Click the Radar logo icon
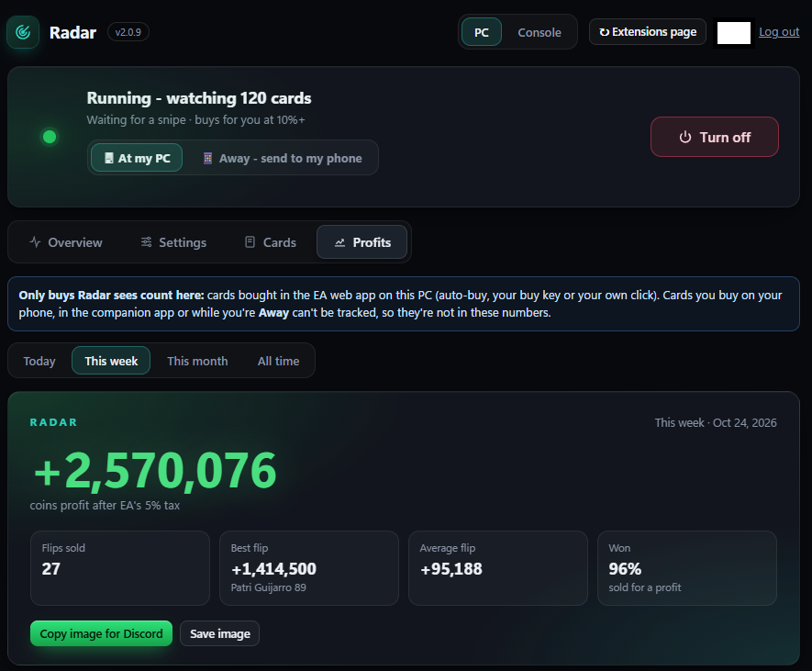This screenshot has width=812, height=671. point(23,32)
